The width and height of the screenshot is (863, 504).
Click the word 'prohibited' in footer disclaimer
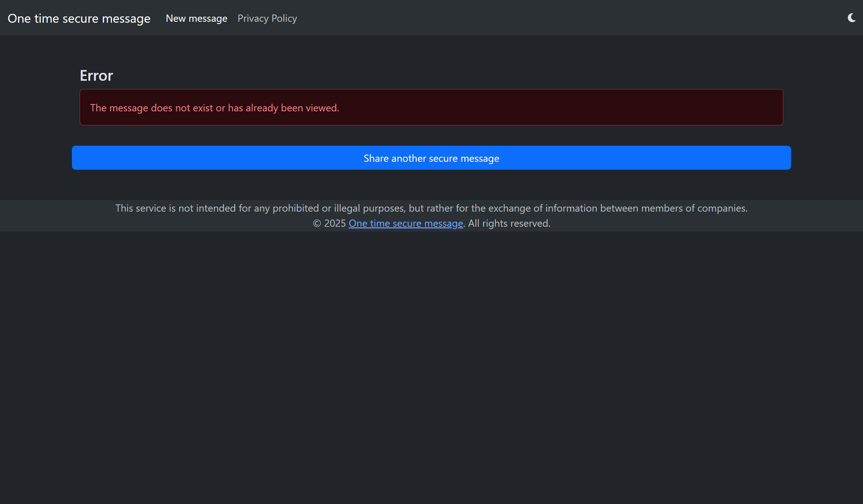click(296, 208)
